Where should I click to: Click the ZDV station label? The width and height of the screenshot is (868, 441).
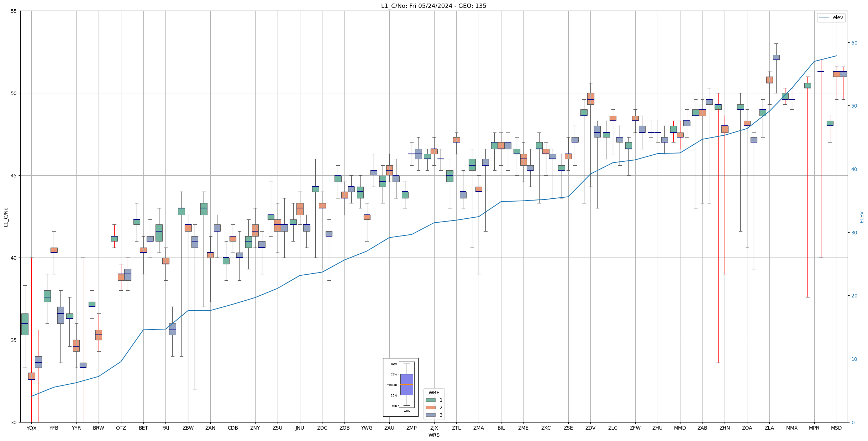click(590, 428)
